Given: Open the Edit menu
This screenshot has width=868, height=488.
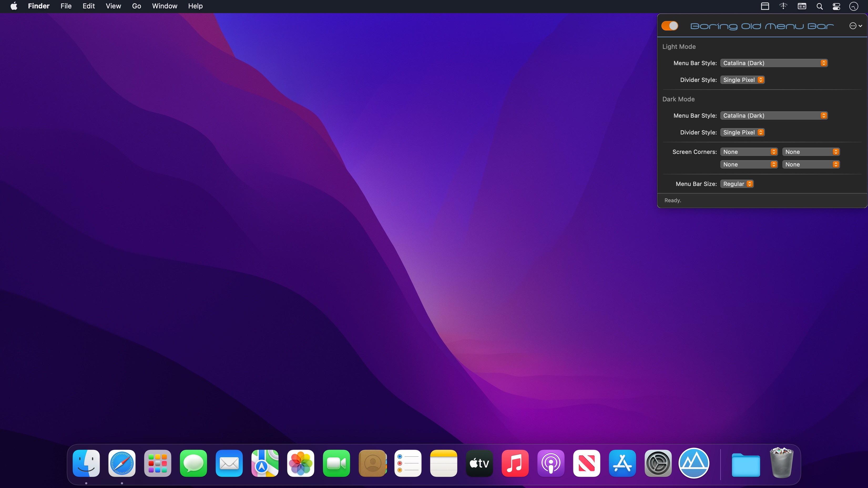Looking at the screenshot, I should pos(89,6).
